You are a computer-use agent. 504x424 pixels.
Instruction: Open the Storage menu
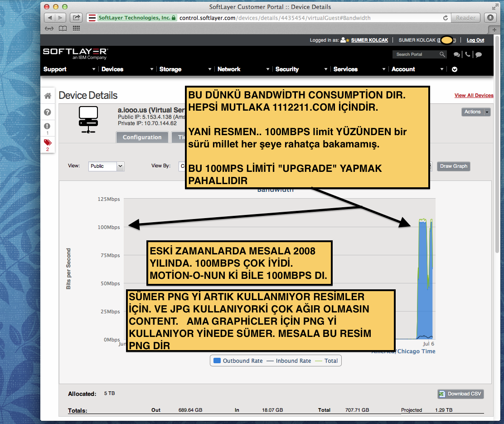tap(170, 69)
